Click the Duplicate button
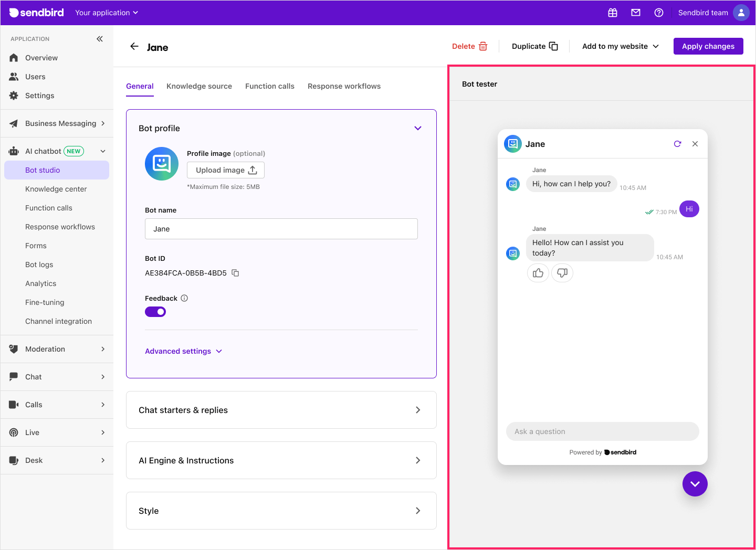 535,46
